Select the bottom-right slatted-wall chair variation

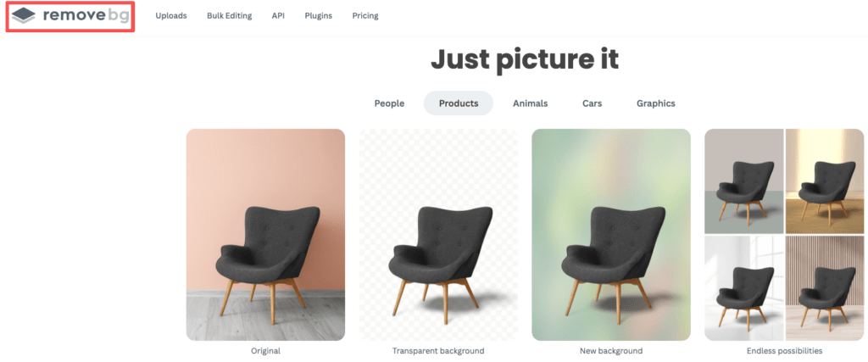click(825, 288)
